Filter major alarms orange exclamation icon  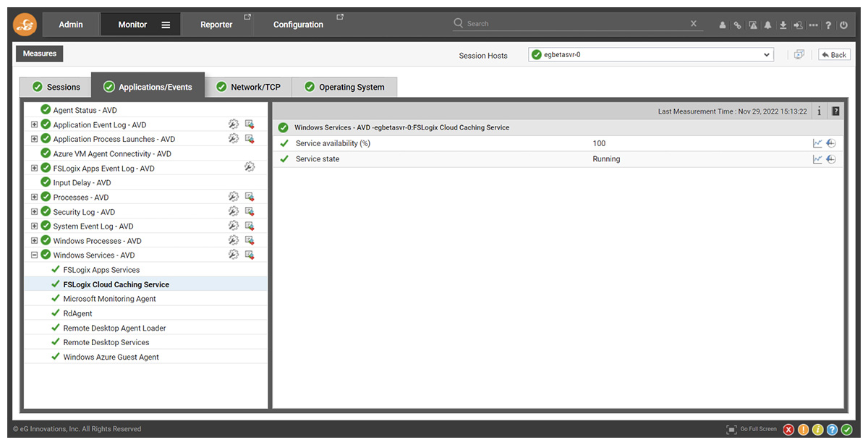(x=803, y=430)
